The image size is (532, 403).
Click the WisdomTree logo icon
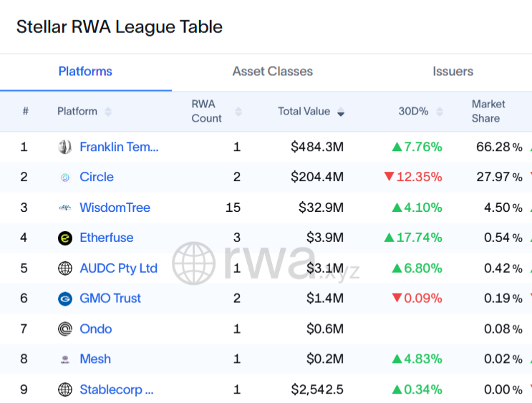pos(65,208)
